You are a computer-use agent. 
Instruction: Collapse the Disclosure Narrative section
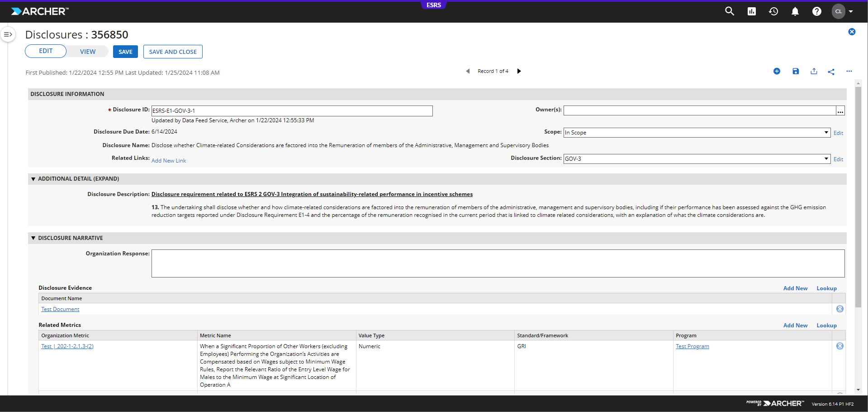click(33, 238)
